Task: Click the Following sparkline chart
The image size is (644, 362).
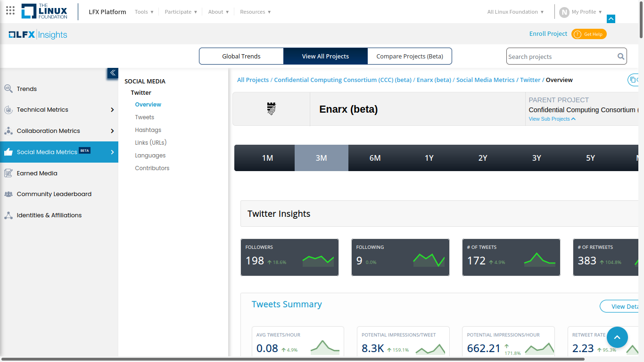Action: (x=429, y=260)
